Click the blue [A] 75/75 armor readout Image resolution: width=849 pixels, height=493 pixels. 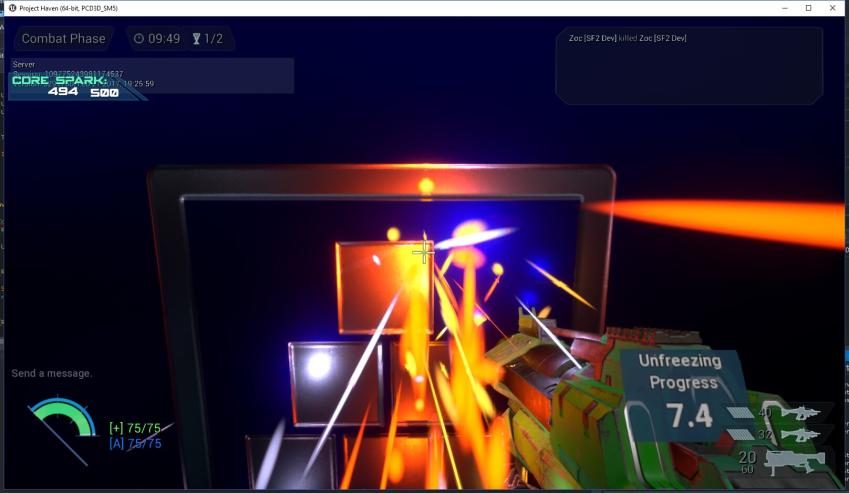coord(135,444)
